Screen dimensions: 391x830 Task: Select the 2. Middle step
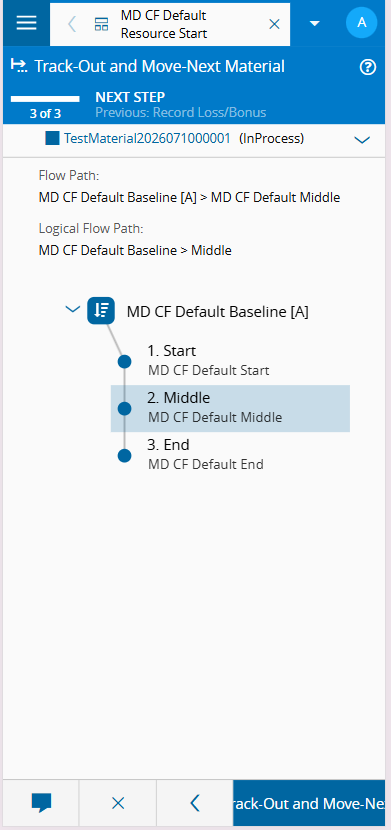click(230, 408)
